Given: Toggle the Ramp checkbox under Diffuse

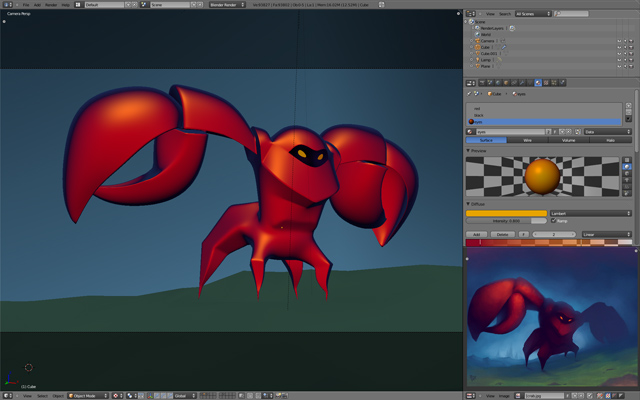Looking at the screenshot, I should coord(553,221).
